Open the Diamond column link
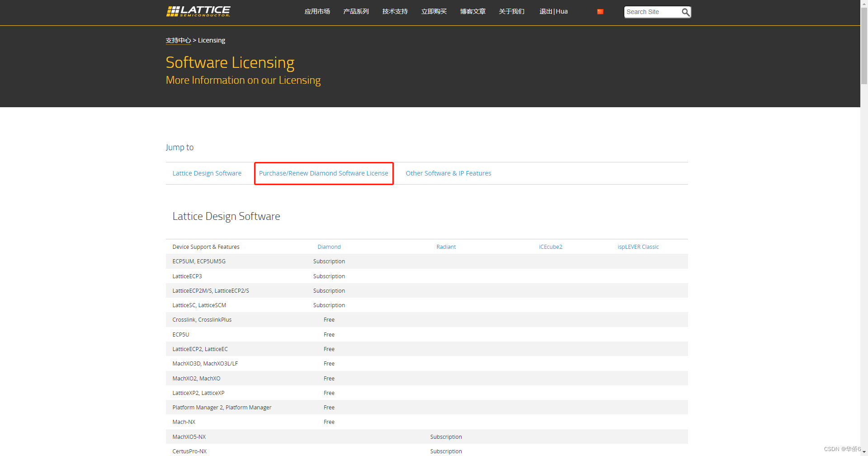 click(x=329, y=247)
